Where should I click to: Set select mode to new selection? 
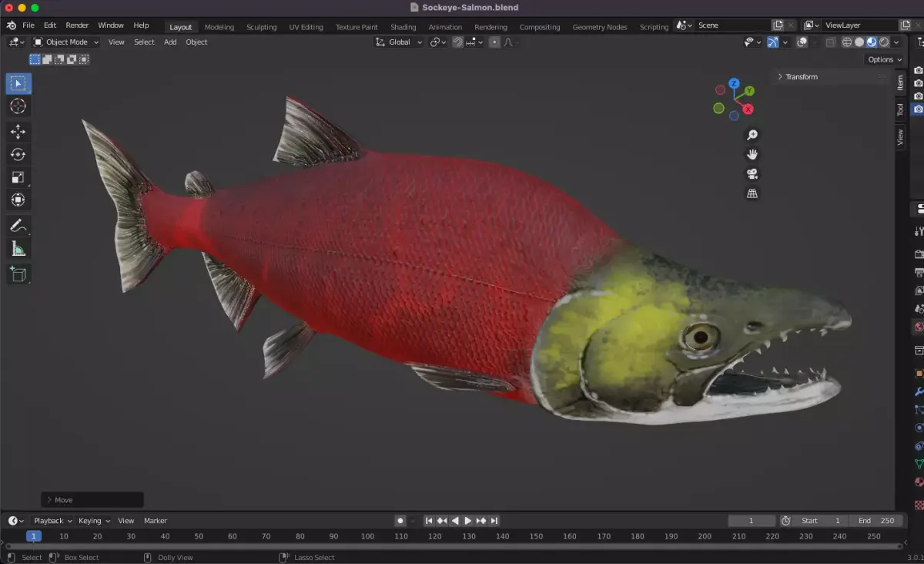click(35, 59)
